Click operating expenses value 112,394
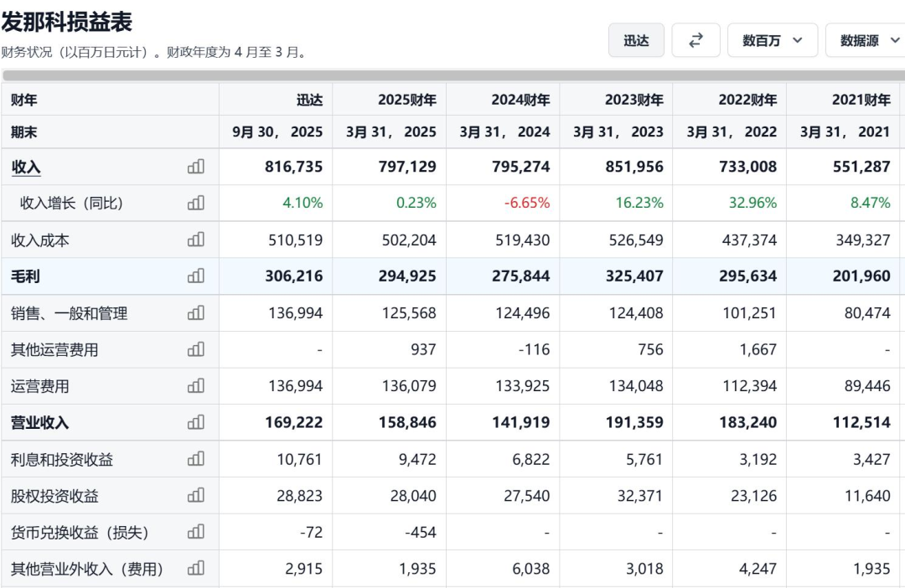905x588 pixels. pos(750,385)
